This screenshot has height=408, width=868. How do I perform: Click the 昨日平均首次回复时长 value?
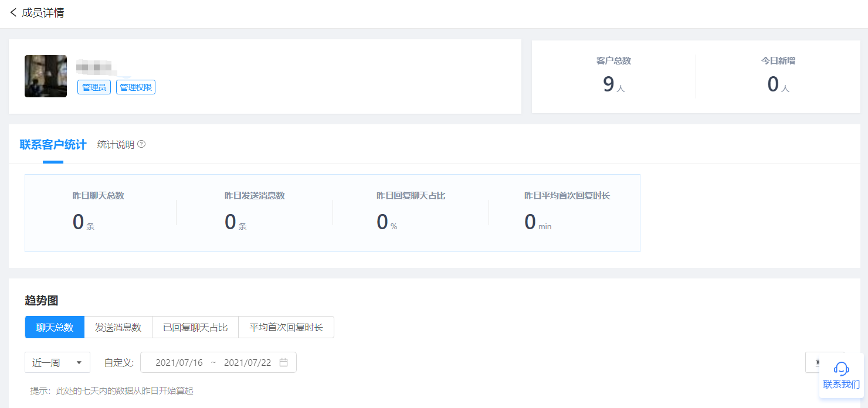[538, 222]
